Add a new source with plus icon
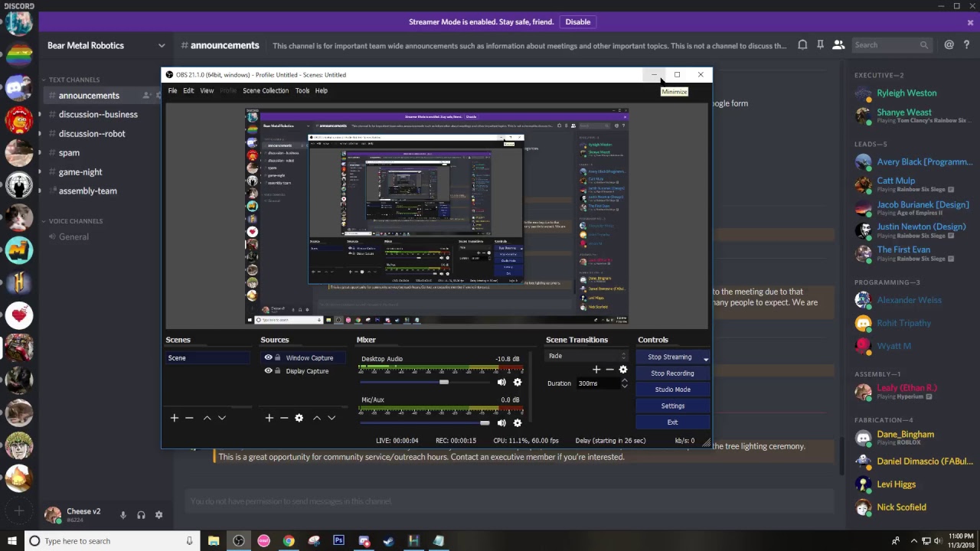Image resolution: width=980 pixels, height=551 pixels. [x=269, y=418]
